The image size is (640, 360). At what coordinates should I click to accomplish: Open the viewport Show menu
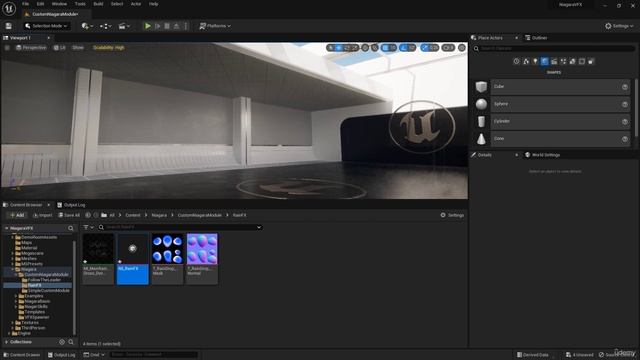[x=78, y=48]
